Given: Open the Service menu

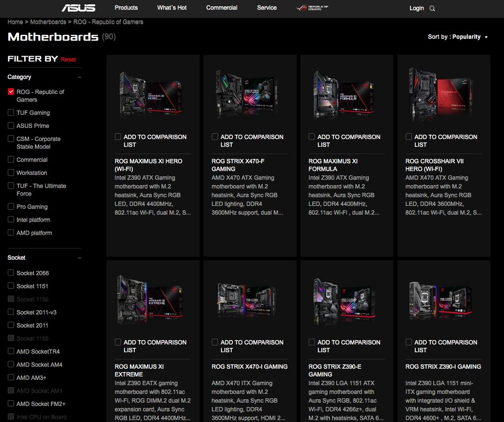Looking at the screenshot, I should pyautogui.click(x=267, y=8).
